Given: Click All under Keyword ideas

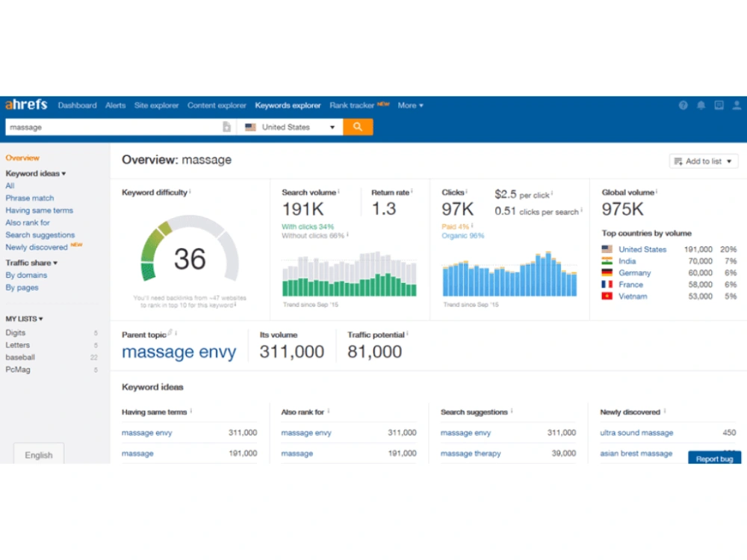Looking at the screenshot, I should pyautogui.click(x=10, y=186).
